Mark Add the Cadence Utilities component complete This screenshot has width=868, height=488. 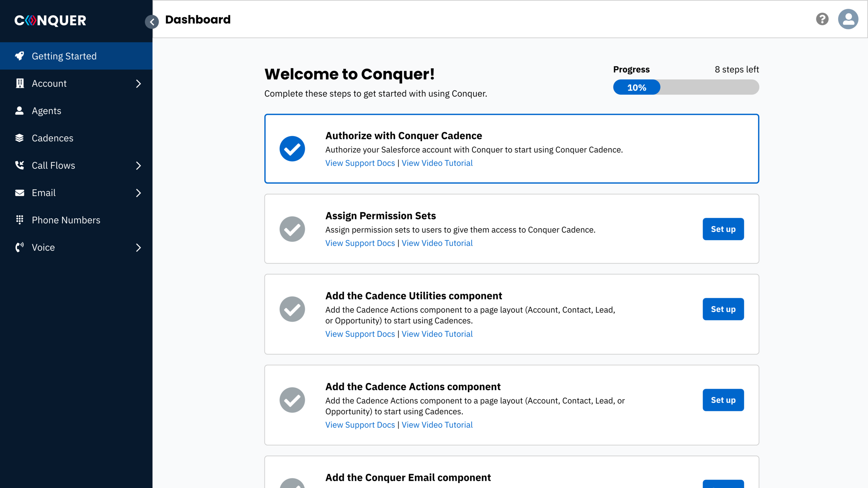292,309
